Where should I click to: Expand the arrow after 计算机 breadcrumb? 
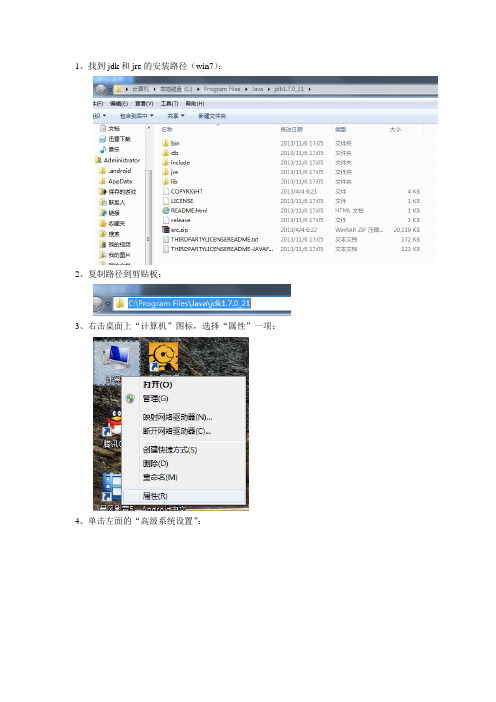154,89
